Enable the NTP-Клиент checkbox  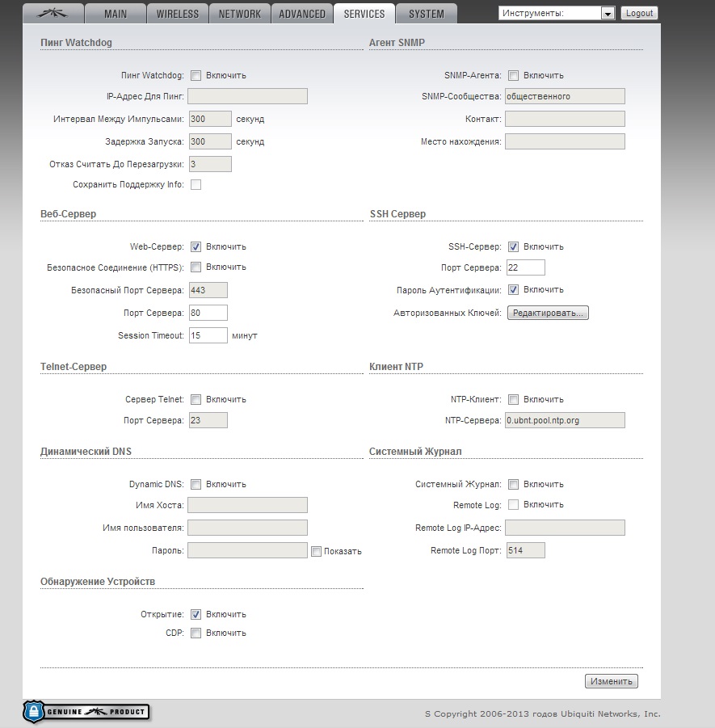tap(513, 399)
